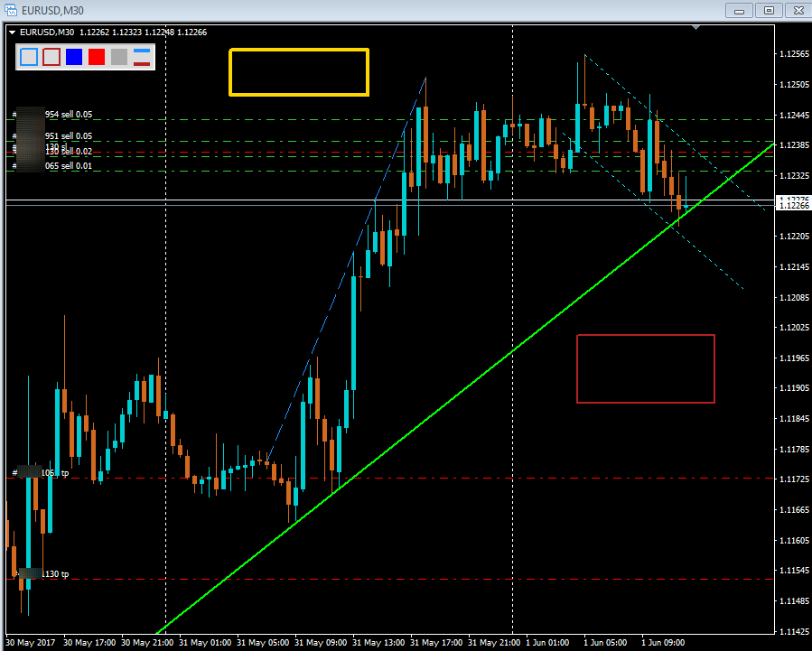Click the gray square button in panel
This screenshot has height=651, width=812.
119,57
